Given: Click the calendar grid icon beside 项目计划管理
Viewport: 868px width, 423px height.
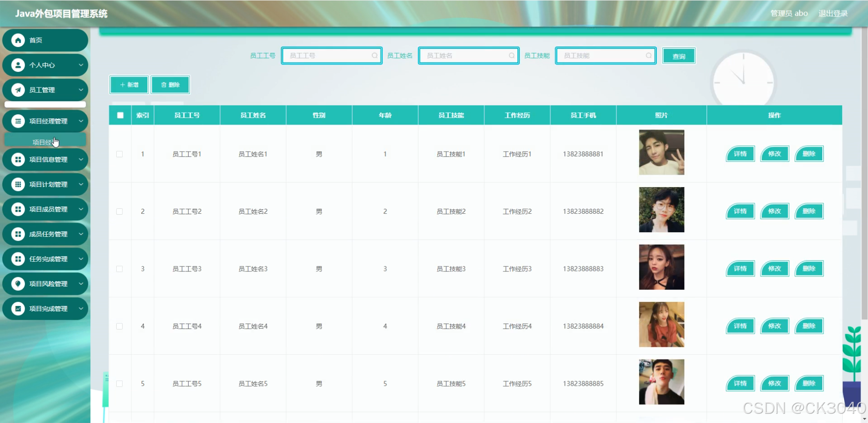Looking at the screenshot, I should pos(18,185).
